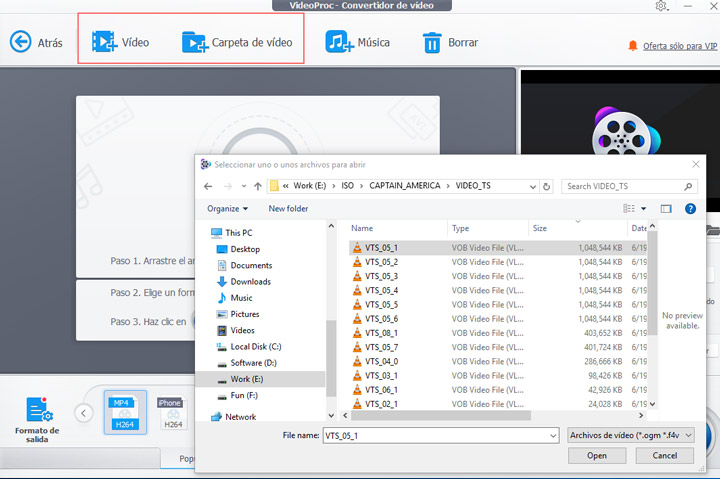Select the VTS_04_0 file
The height and width of the screenshot is (479, 720).
click(x=498, y=361)
